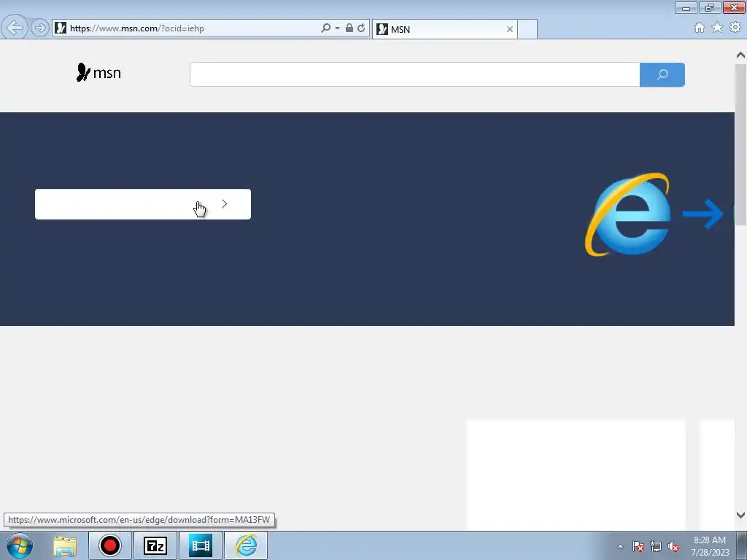Click the scrollbar down arrow

click(x=740, y=515)
